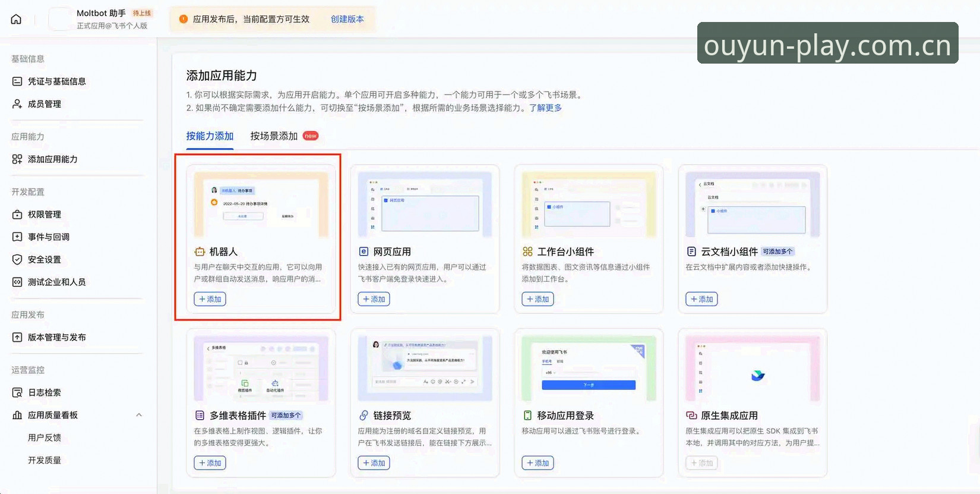
Task: Click the 创建版本 link
Action: [347, 19]
